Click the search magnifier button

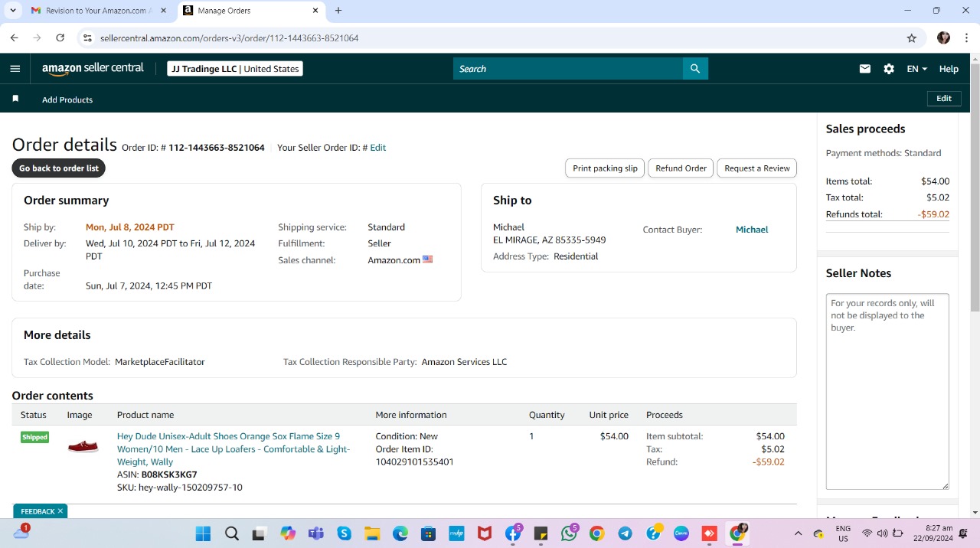[x=695, y=69]
